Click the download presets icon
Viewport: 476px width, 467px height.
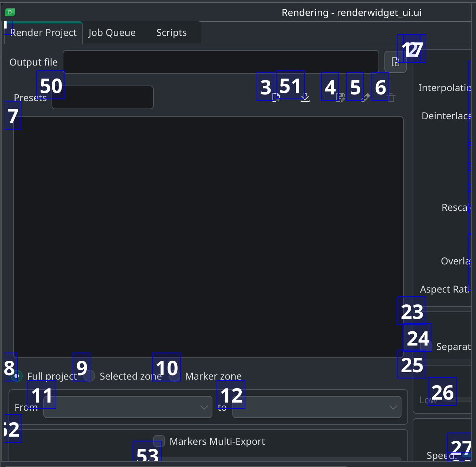coord(305,97)
